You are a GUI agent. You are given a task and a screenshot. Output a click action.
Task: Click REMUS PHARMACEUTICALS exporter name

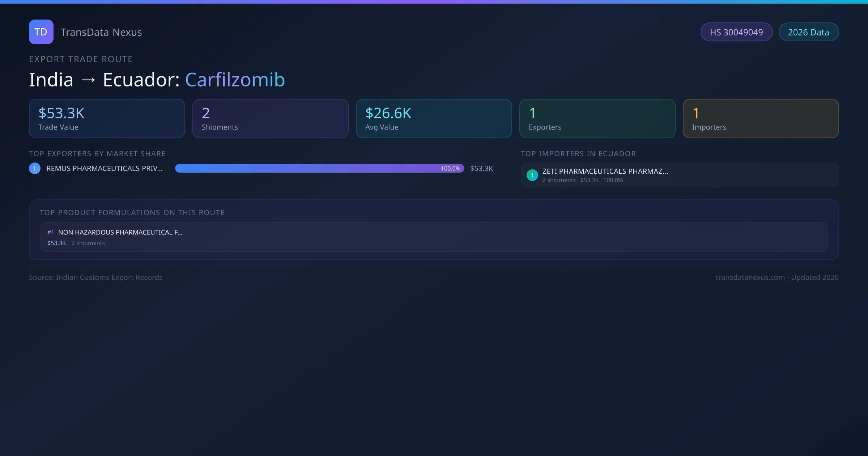pyautogui.click(x=104, y=168)
